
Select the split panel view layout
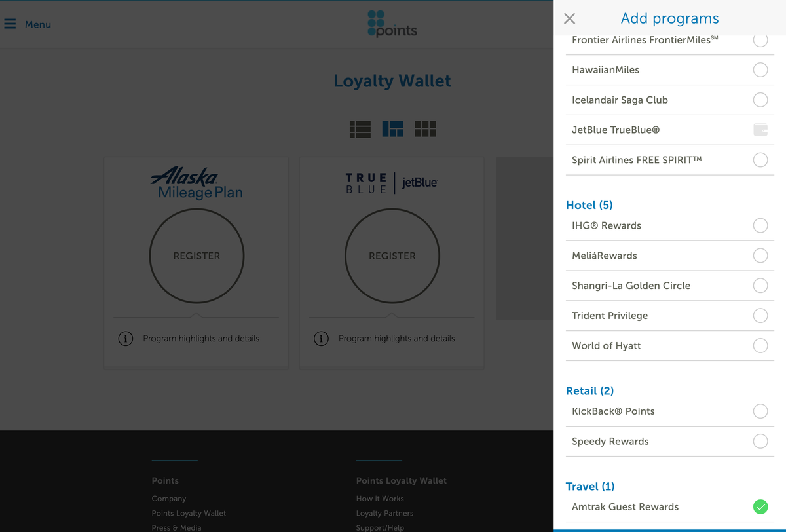click(x=392, y=128)
